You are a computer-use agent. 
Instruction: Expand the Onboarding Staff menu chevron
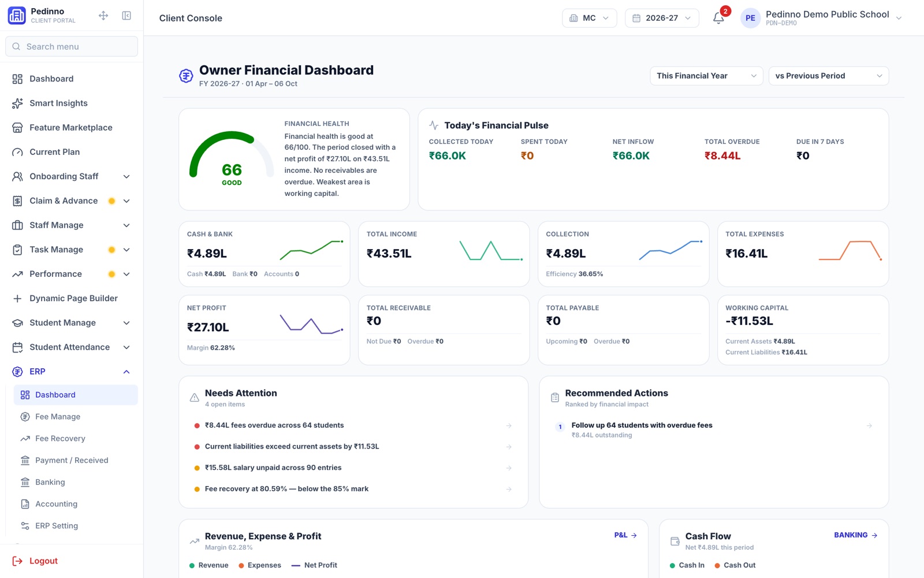[x=126, y=177]
